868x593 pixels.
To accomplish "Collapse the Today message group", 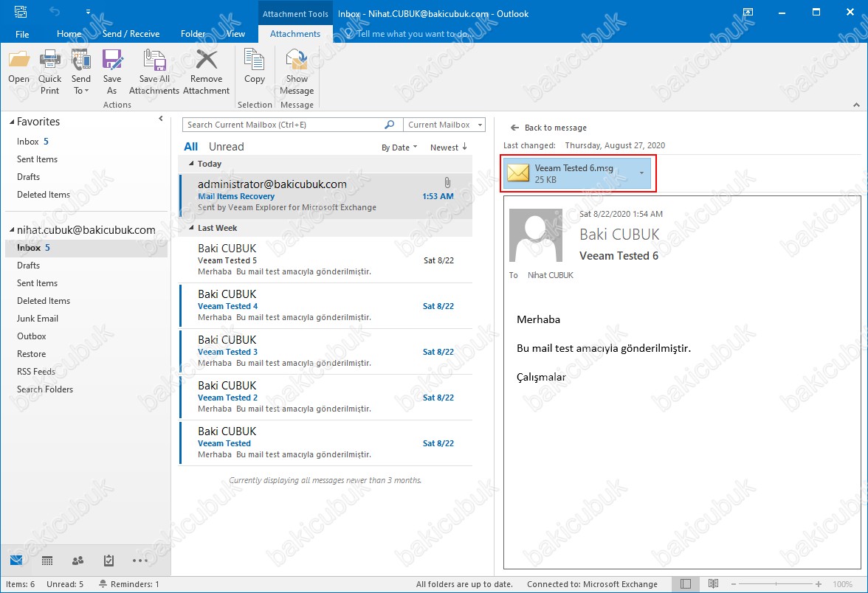I will pyautogui.click(x=192, y=164).
